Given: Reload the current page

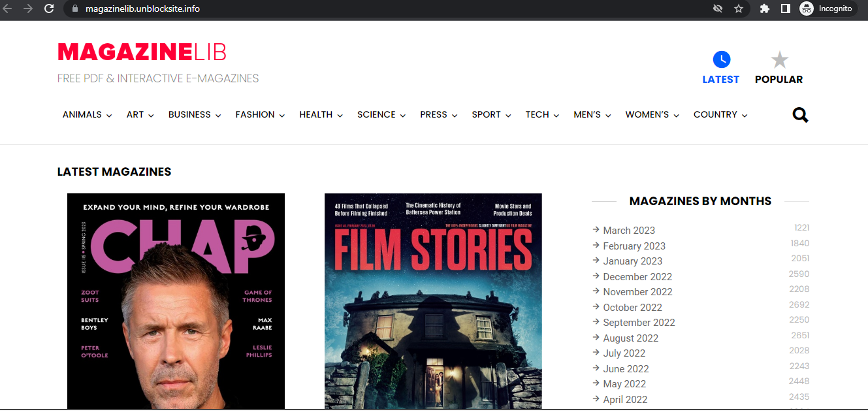Looking at the screenshot, I should [x=48, y=8].
